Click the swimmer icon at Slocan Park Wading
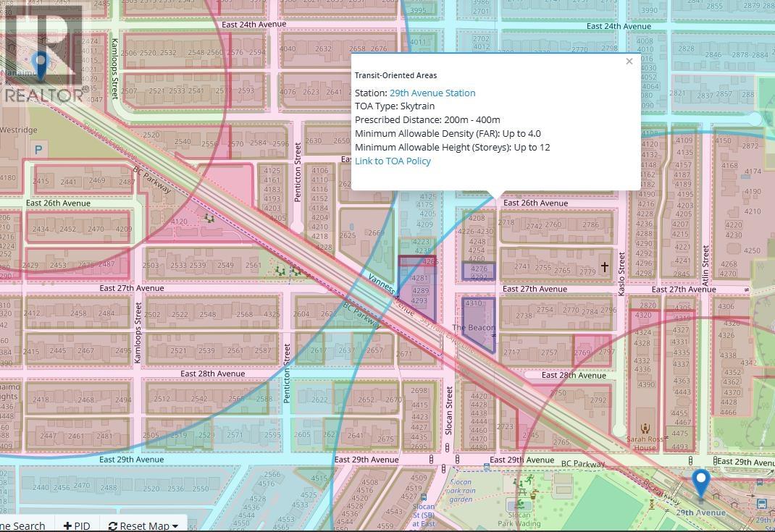Screen dimensions: 775x532 [519, 504]
